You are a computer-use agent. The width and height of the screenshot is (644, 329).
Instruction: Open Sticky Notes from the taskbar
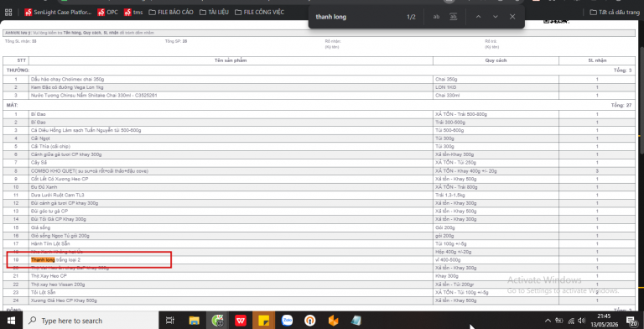tap(263, 321)
